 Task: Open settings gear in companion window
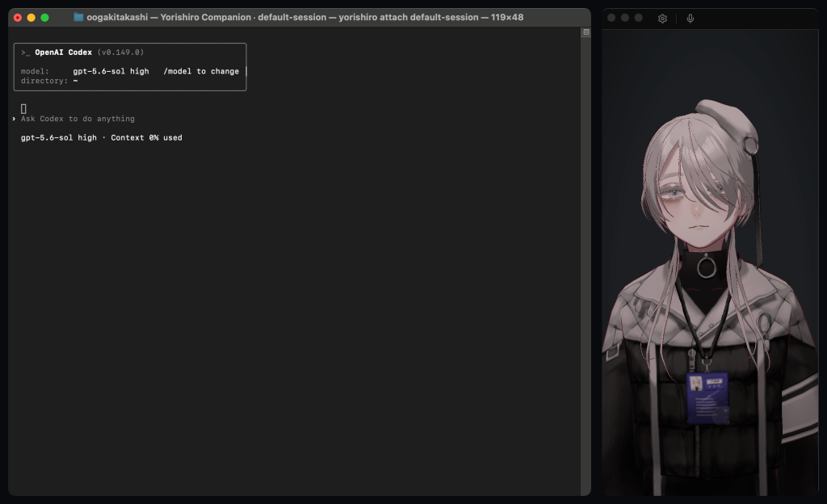click(x=662, y=19)
